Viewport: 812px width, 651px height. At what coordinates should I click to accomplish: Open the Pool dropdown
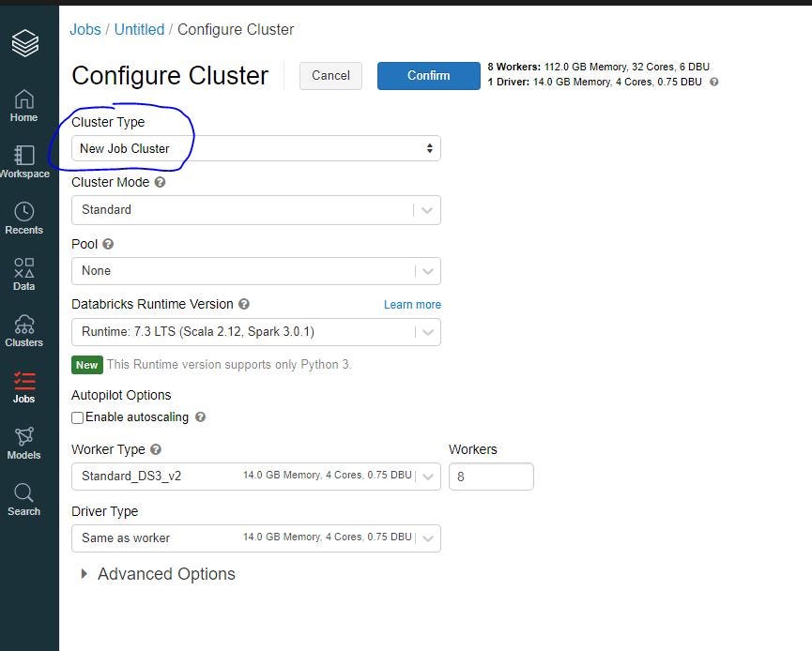[256, 271]
